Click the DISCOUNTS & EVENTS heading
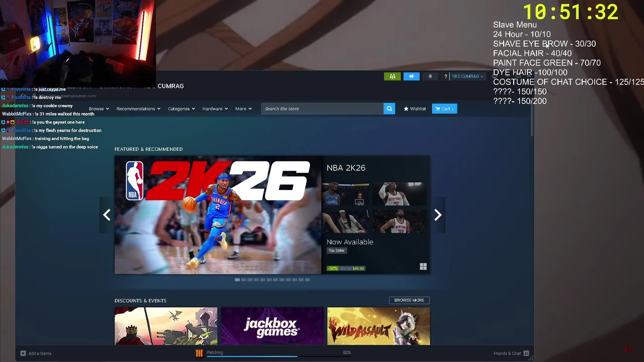 coord(140,301)
